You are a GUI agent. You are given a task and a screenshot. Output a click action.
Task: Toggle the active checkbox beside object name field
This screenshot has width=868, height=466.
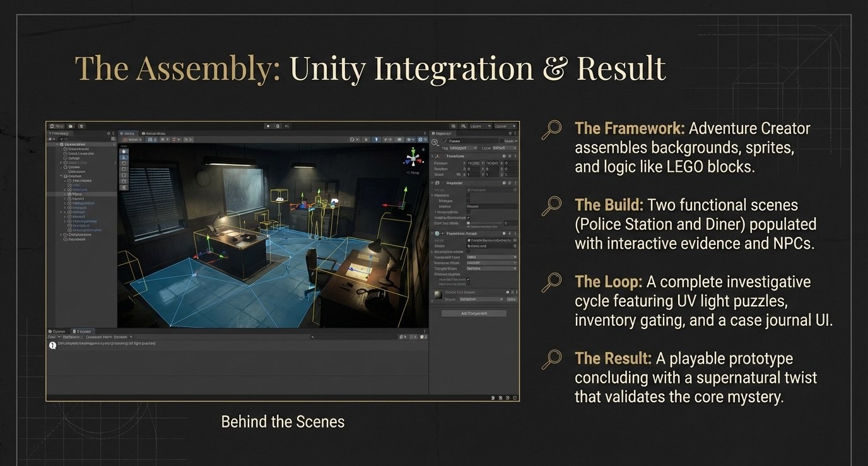click(445, 141)
